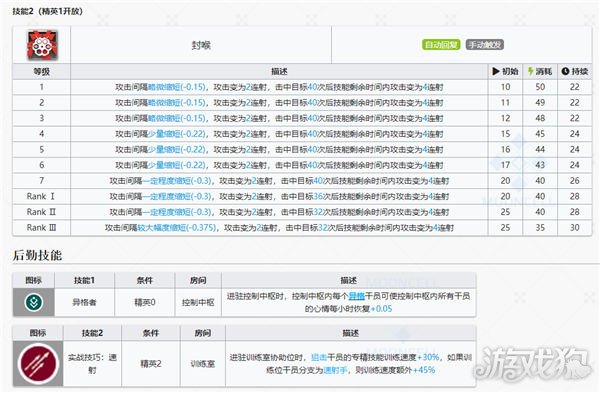The image size is (600, 393).
Task: Click the 条件 header in 技能2 table
Action: (x=151, y=333)
